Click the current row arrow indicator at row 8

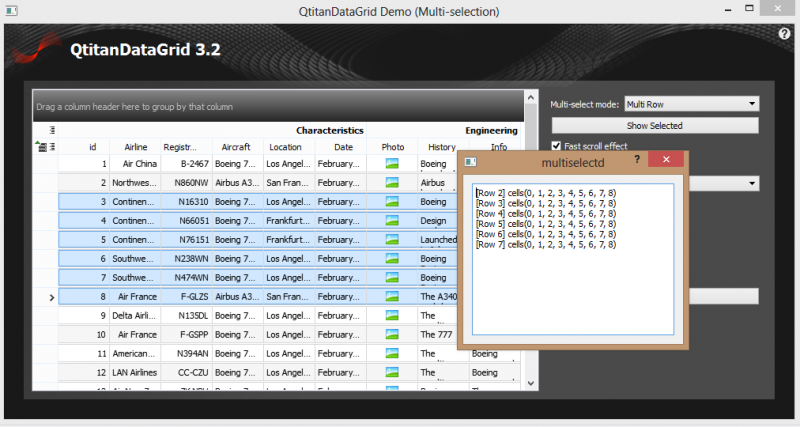[x=52, y=297]
